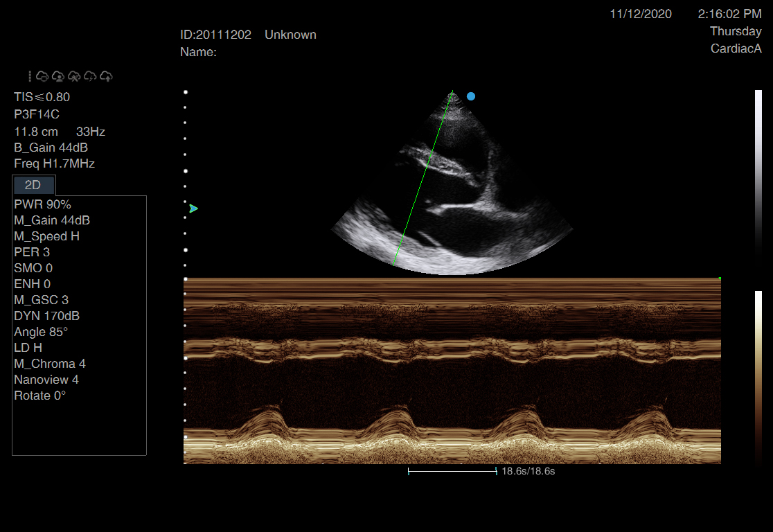773x532 pixels.
Task: Click the blue probe orientation dot
Action: click(471, 96)
